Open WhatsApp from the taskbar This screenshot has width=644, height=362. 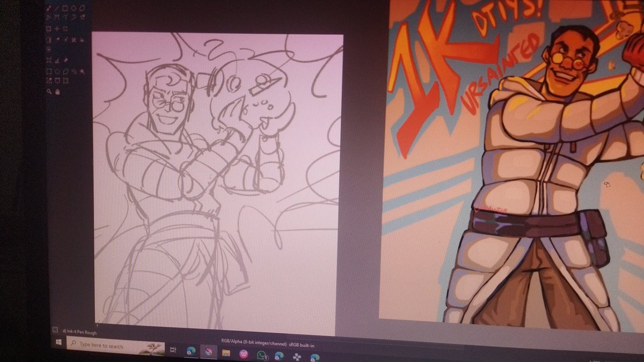[x=261, y=355]
